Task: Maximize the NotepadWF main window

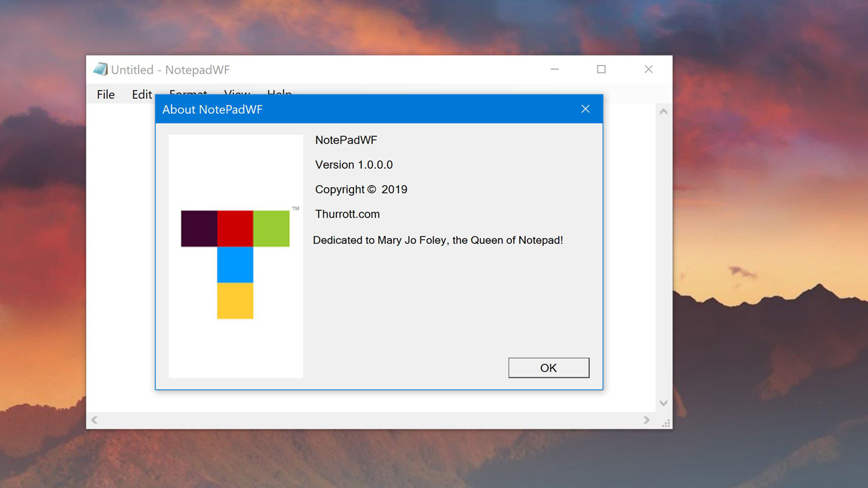Action: [601, 69]
